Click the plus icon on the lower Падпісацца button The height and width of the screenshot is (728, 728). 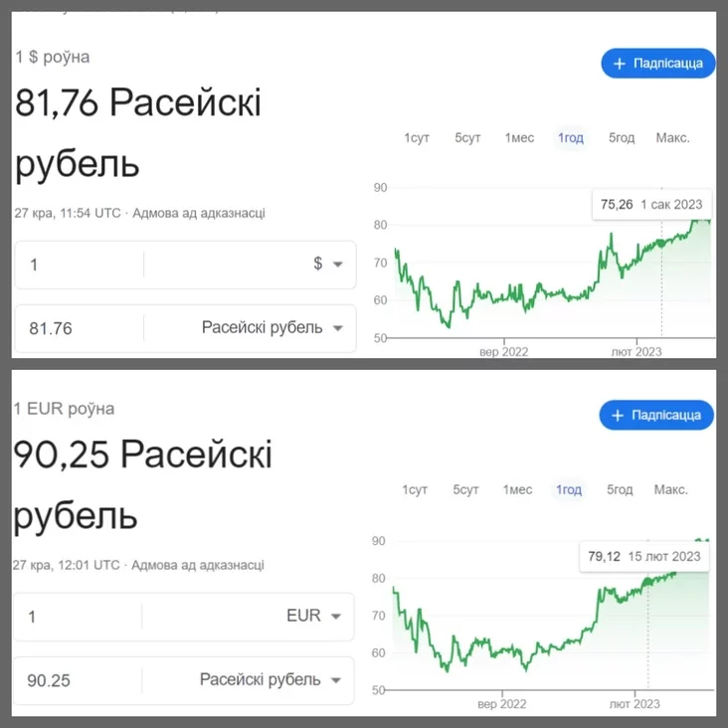(x=618, y=416)
